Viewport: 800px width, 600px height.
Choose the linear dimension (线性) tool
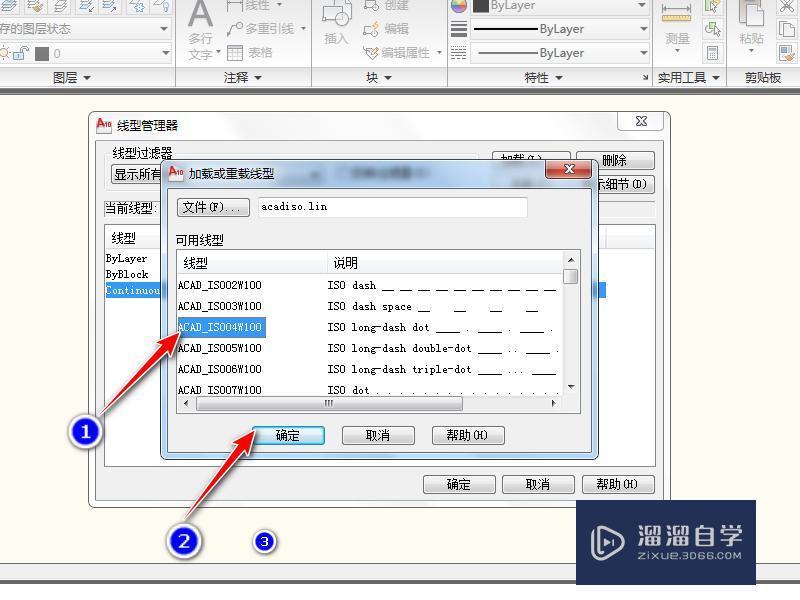pos(254,6)
